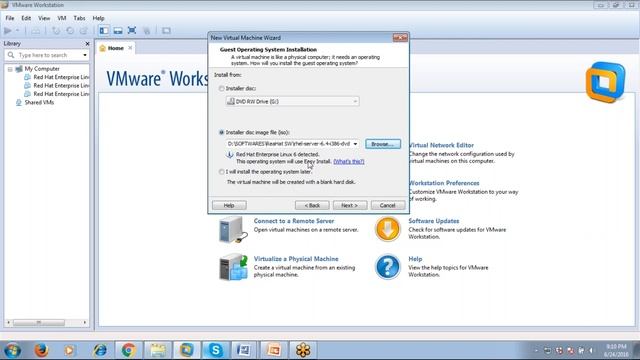Open the Edit menu
The height and width of the screenshot is (360, 640).
tap(26, 18)
